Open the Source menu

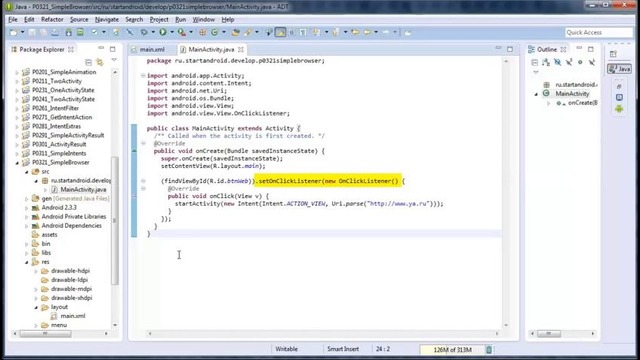[x=79, y=19]
